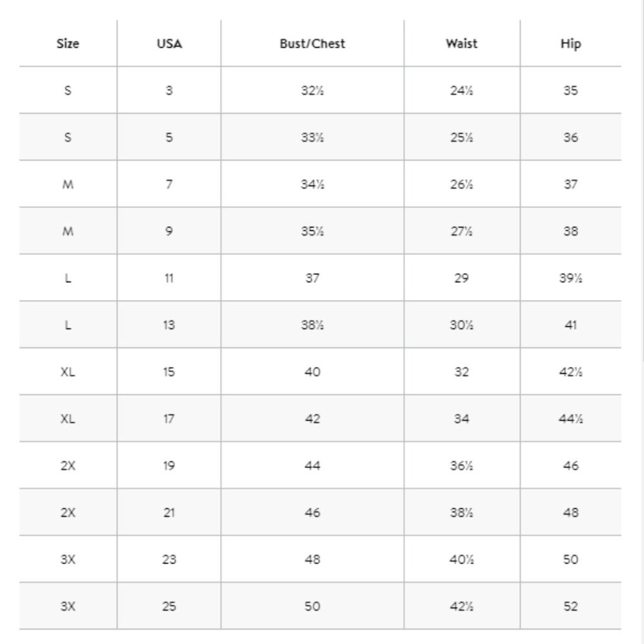
Task: Select the Size column header
Action: click(68, 44)
